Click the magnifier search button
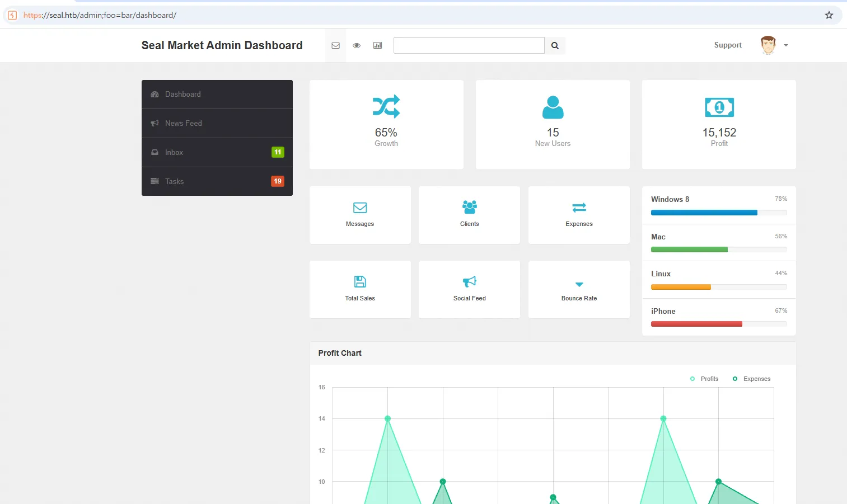Viewport: 847px width, 504px height. pos(555,45)
